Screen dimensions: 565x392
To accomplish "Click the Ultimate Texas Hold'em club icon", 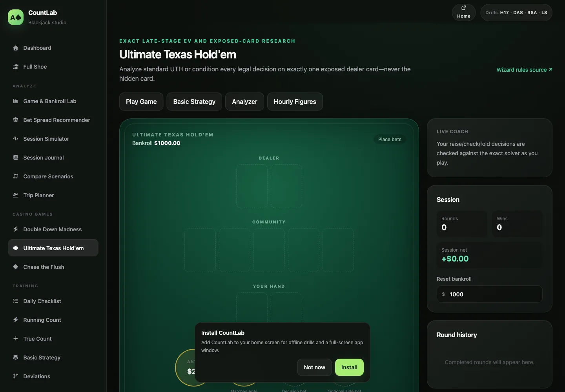I will pos(16,248).
